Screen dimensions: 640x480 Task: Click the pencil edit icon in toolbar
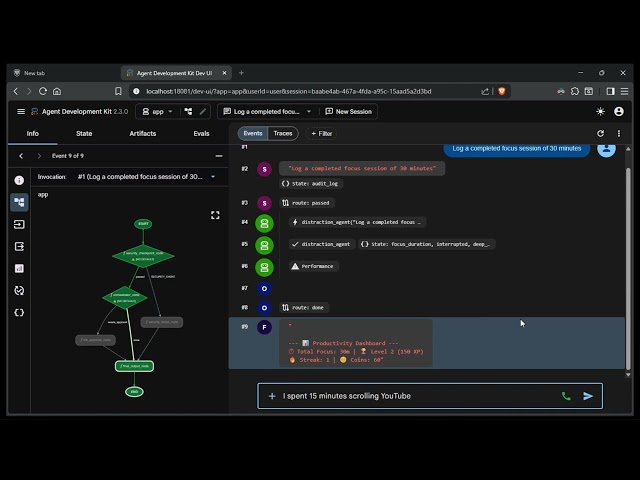203,111
